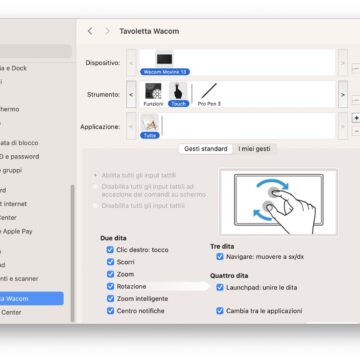The width and height of the screenshot is (360, 360).
Task: Click the Strumento label
Action: point(103,95)
